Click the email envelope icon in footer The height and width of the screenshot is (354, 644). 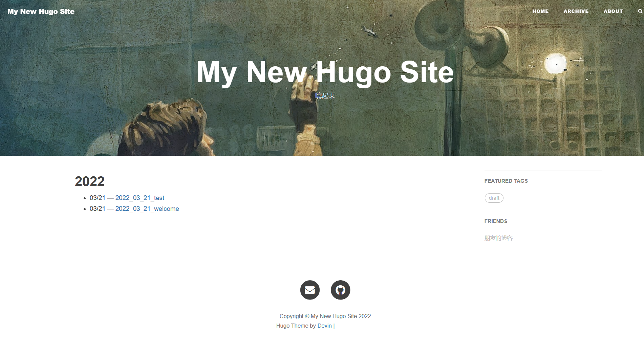coord(310,290)
